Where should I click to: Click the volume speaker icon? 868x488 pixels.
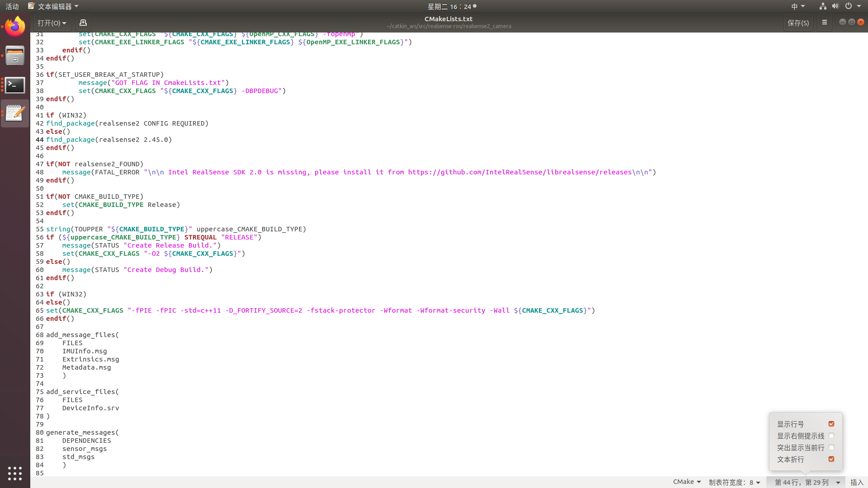(835, 6)
